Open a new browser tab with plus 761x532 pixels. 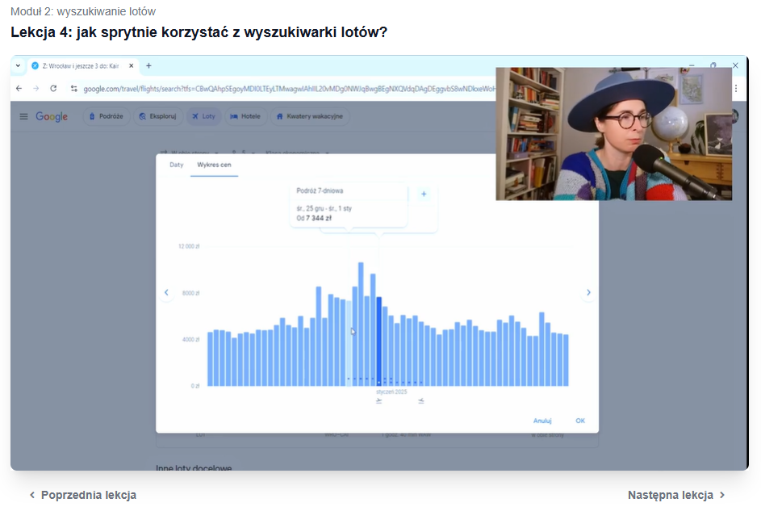[148, 65]
